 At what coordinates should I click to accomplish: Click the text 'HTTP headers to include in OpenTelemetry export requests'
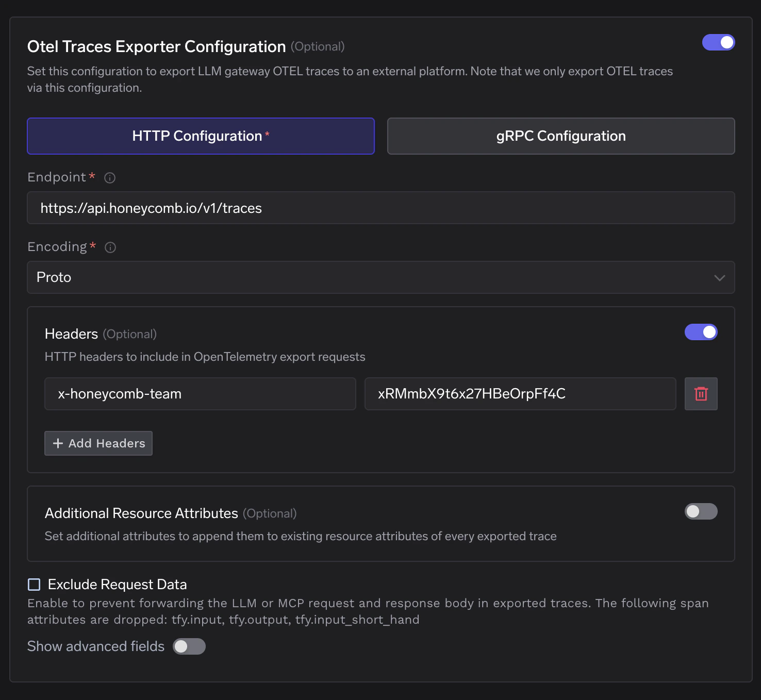pyautogui.click(x=205, y=357)
